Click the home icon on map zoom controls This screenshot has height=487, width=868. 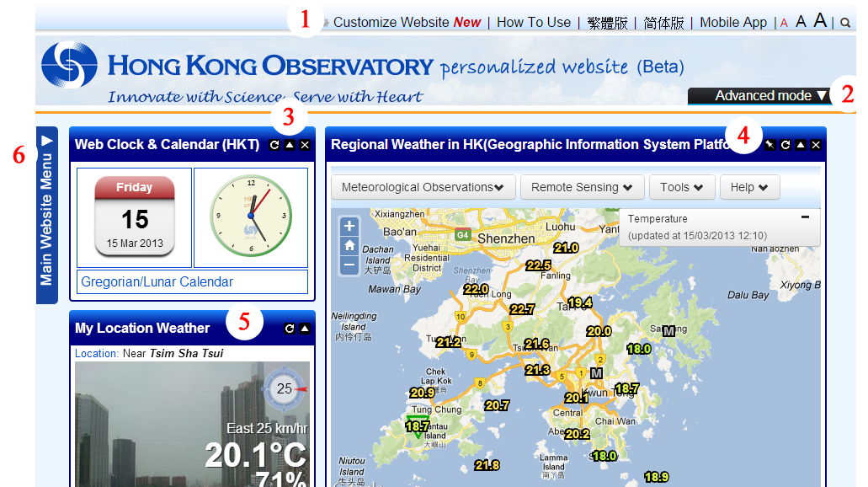coord(349,245)
